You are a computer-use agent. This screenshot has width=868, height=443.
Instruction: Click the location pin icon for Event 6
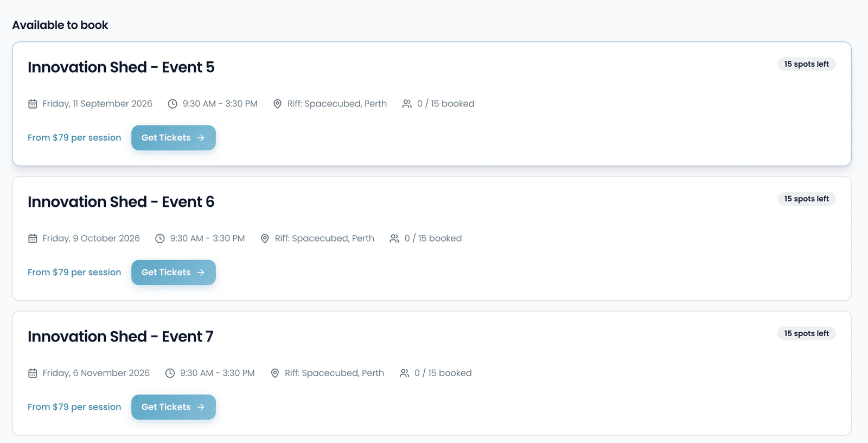(265, 238)
